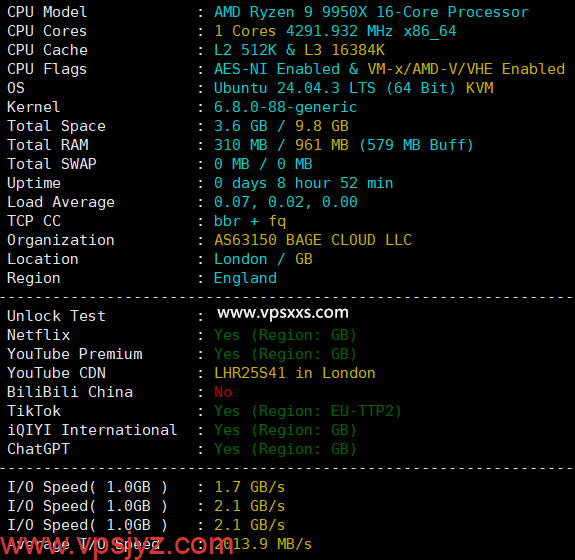575x560 pixels.
Task: Select the disk usage '3.6 GB / 9.8 GB'
Action: pos(281,126)
